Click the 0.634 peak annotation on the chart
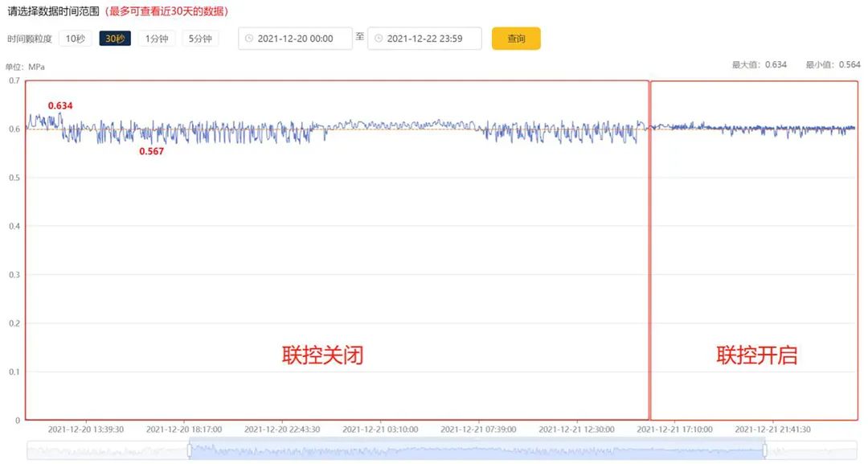 (x=60, y=105)
